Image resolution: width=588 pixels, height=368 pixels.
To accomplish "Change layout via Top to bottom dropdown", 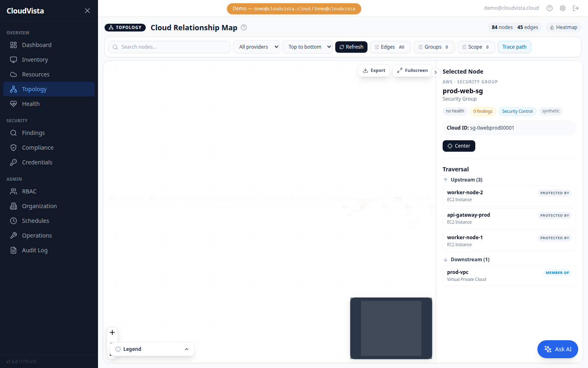I will tap(307, 47).
